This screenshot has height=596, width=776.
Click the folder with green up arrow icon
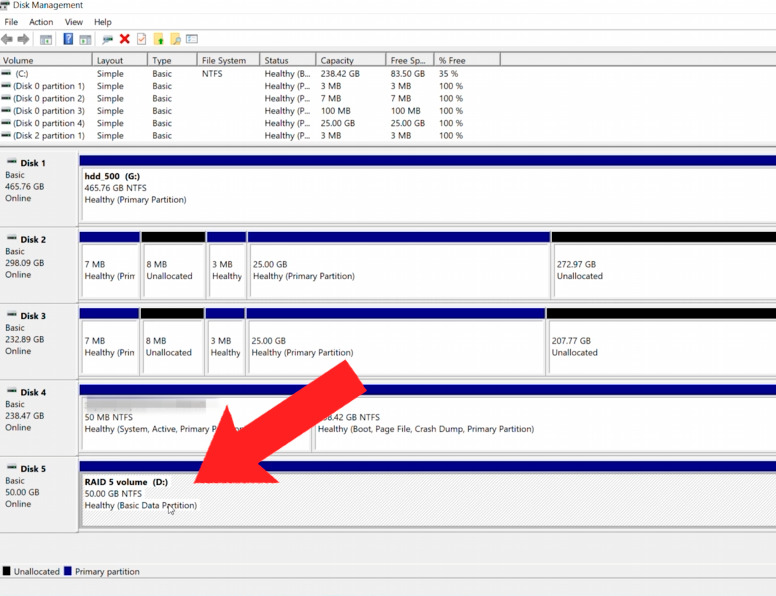coord(159,39)
